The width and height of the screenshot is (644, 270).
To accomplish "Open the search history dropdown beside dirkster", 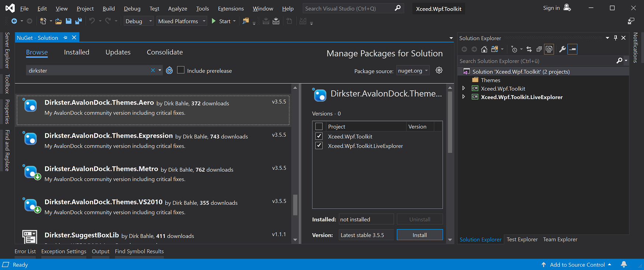I will click(160, 70).
